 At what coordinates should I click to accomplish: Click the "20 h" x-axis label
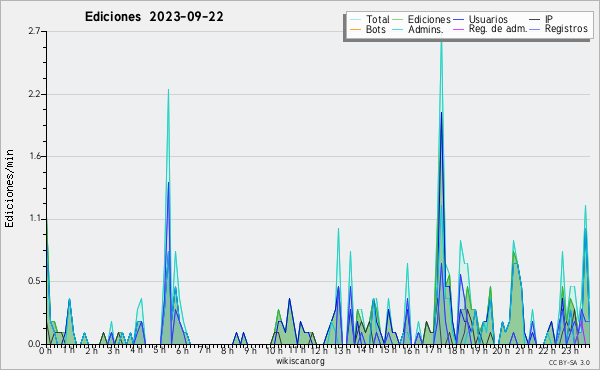click(501, 350)
